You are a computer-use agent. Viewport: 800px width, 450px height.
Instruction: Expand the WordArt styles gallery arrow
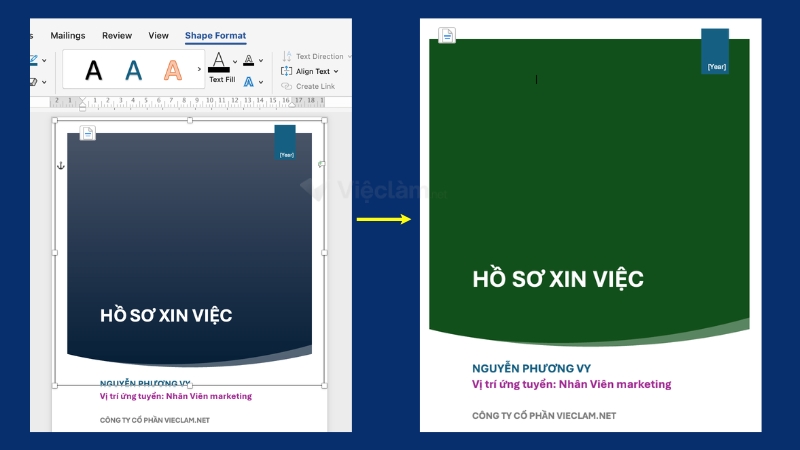point(199,70)
